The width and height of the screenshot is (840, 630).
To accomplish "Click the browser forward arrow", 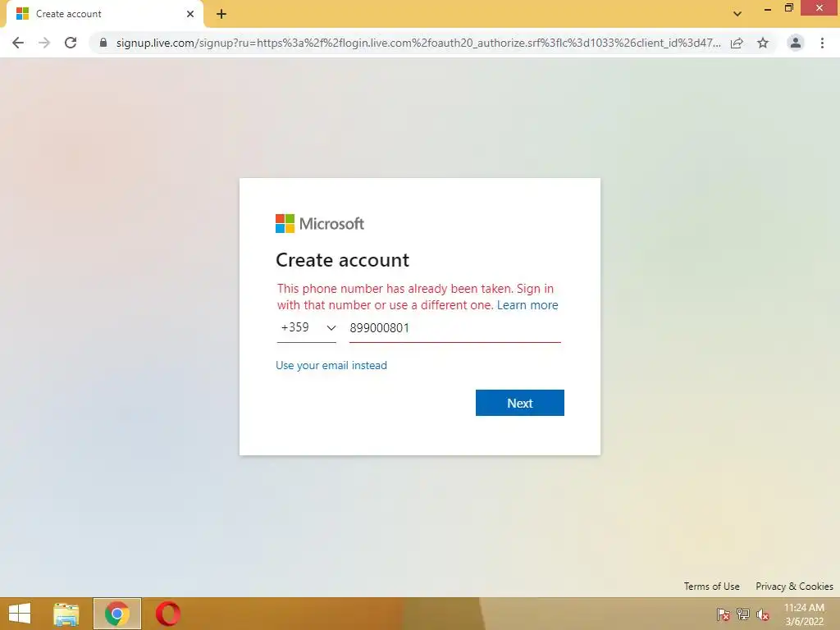I will (x=44, y=43).
